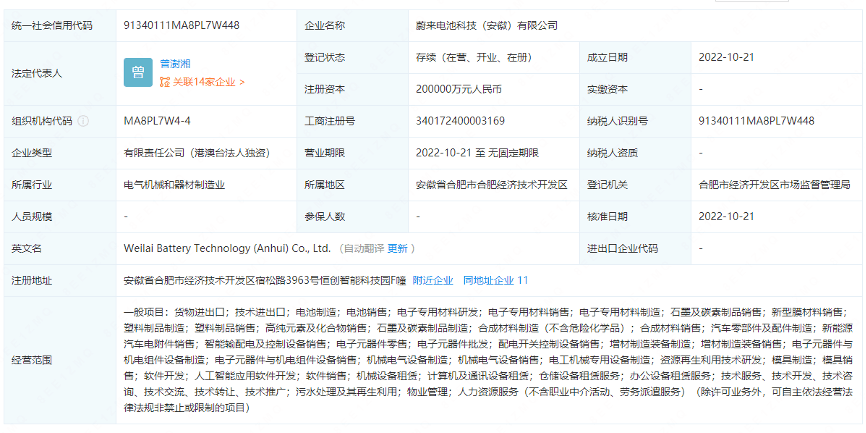Open the 附近企业 nearby companies link
This screenshot has width=866, height=433.
point(433,281)
